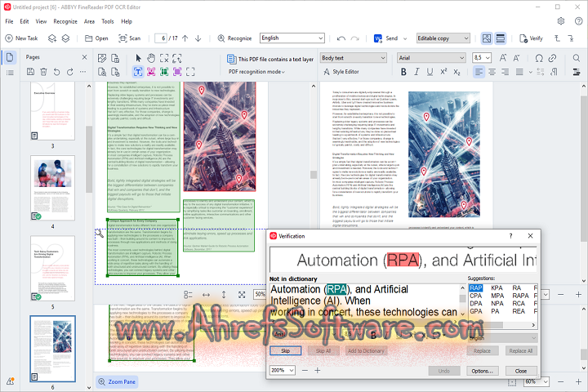The image size is (588, 392).
Task: Click the Options... button in Verification dialog
Action: pyautogui.click(x=482, y=371)
